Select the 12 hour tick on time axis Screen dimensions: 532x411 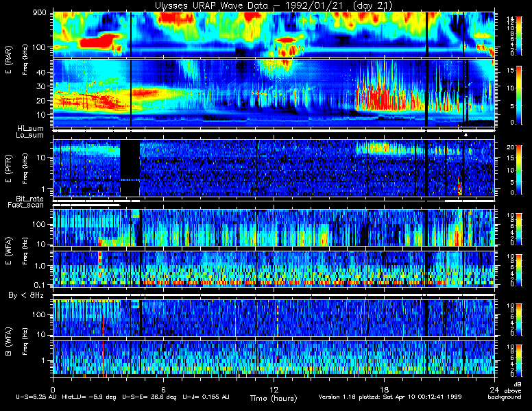(274, 389)
